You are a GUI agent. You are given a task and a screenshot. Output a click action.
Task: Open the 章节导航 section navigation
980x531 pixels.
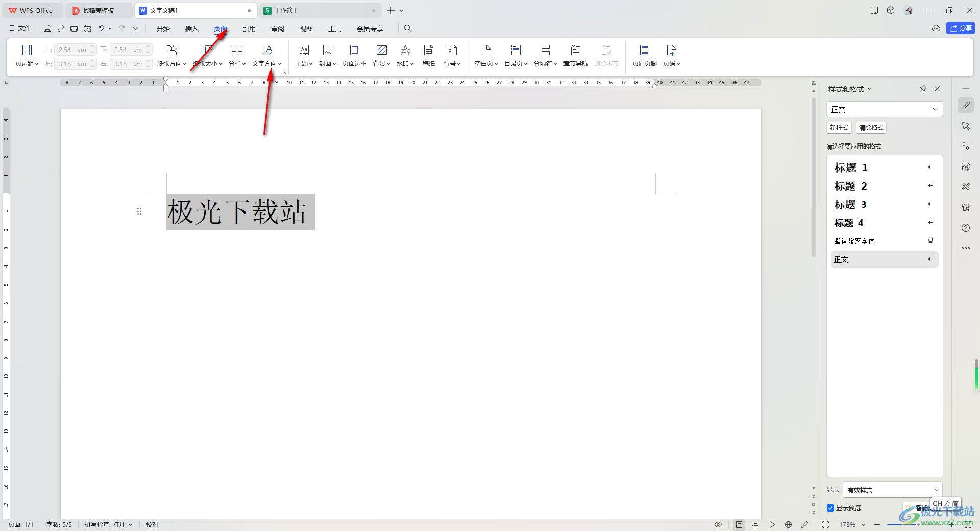pos(576,56)
